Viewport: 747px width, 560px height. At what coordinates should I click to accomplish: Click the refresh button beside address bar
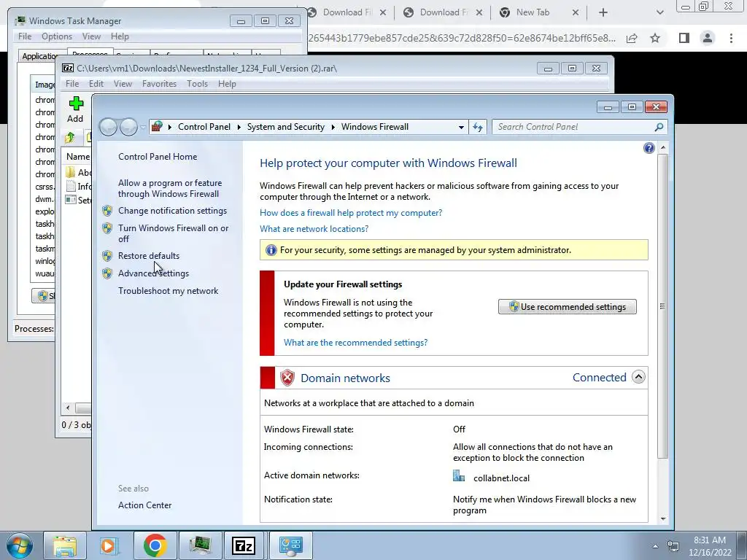(x=478, y=127)
